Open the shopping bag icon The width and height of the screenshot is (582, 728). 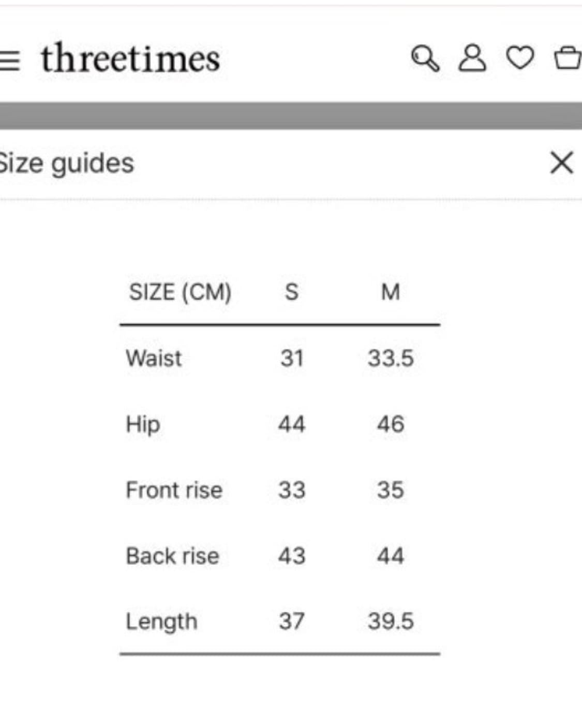567,58
